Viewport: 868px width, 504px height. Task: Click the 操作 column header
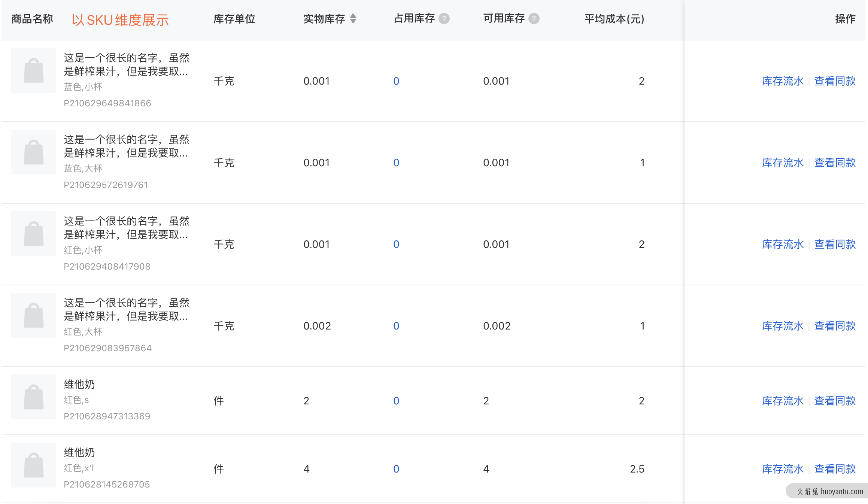845,19
